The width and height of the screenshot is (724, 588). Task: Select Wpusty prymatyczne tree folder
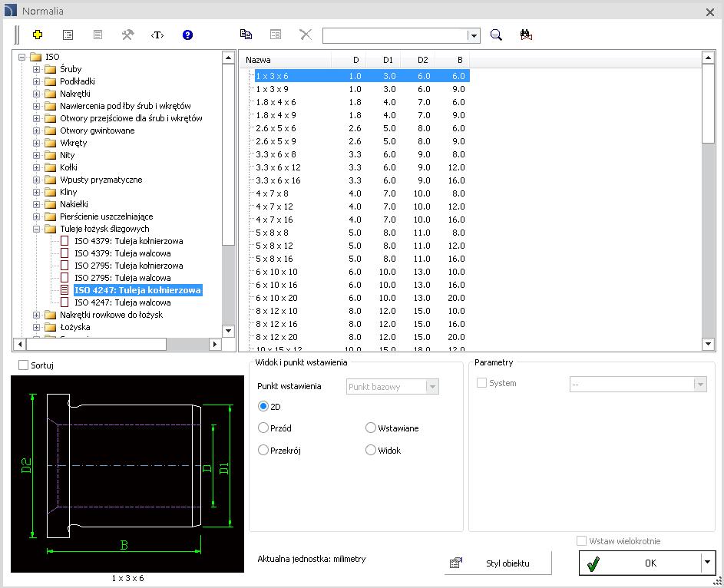coord(101,180)
